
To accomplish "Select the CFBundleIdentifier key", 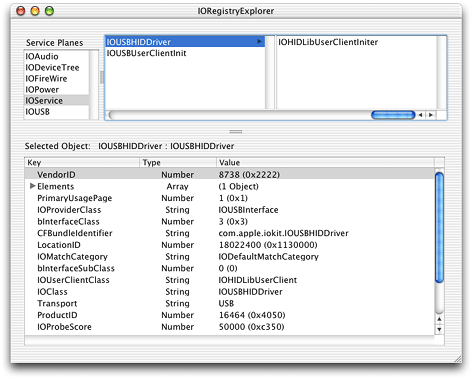I will tap(75, 233).
